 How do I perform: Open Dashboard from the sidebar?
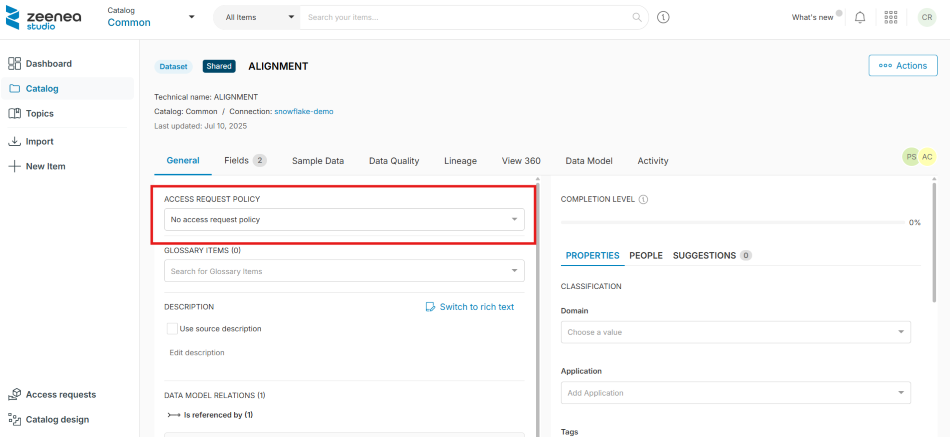coord(48,63)
